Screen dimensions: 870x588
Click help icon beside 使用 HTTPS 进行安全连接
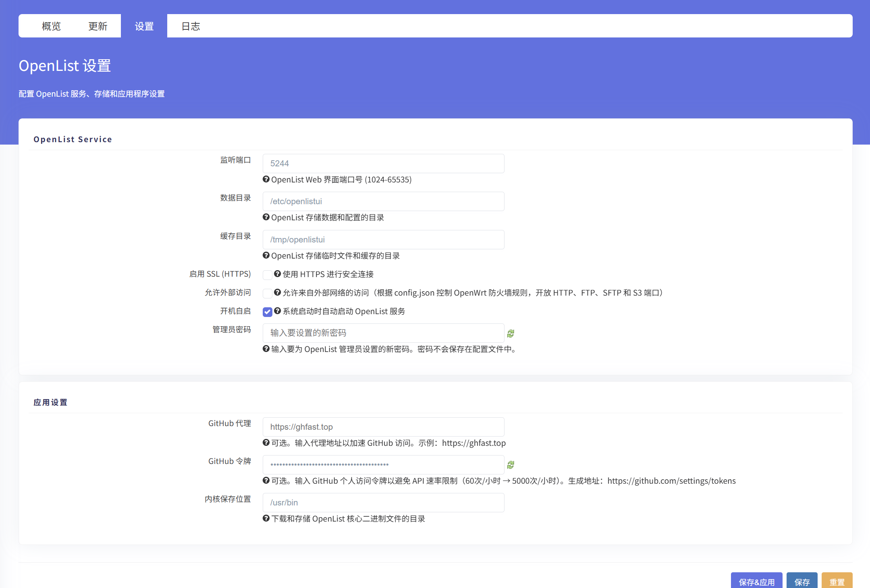(x=277, y=274)
